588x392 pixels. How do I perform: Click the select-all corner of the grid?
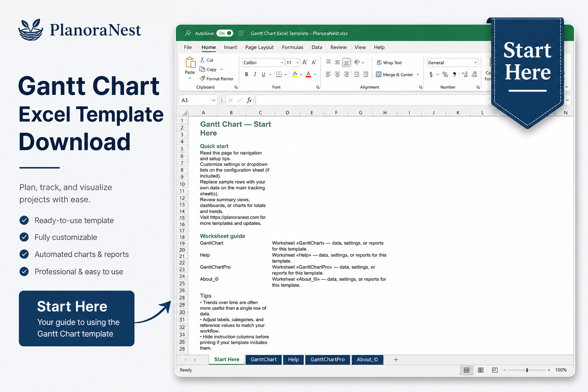coord(185,113)
